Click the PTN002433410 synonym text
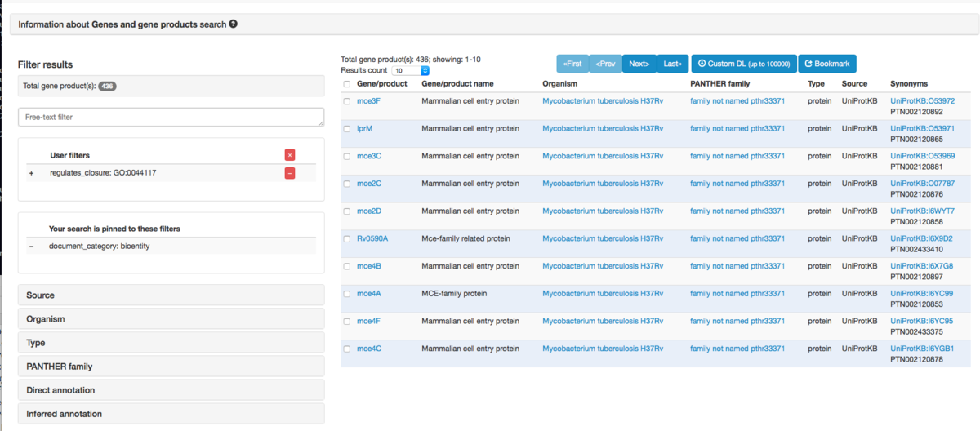Viewport: 980px width, 431px height. [x=916, y=249]
